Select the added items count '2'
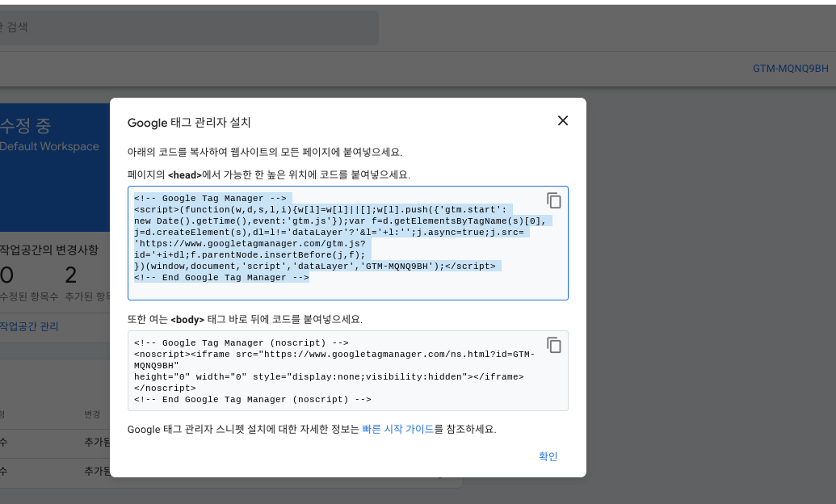Screen dimensions: 836x504 click(x=71, y=275)
